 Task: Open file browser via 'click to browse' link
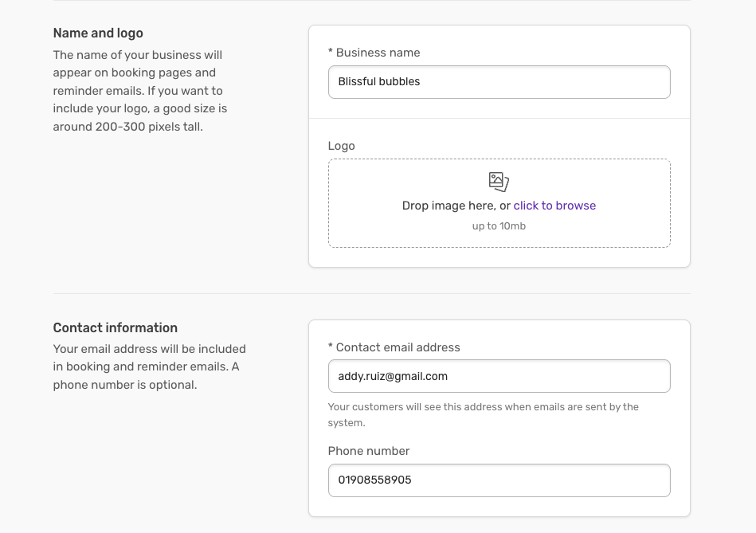point(554,206)
